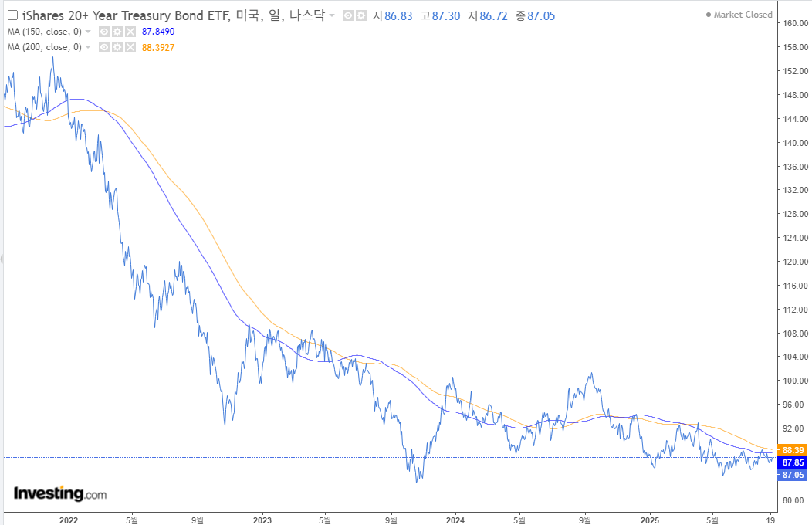Open the dropdown arrow after 나스닥

tap(332, 16)
